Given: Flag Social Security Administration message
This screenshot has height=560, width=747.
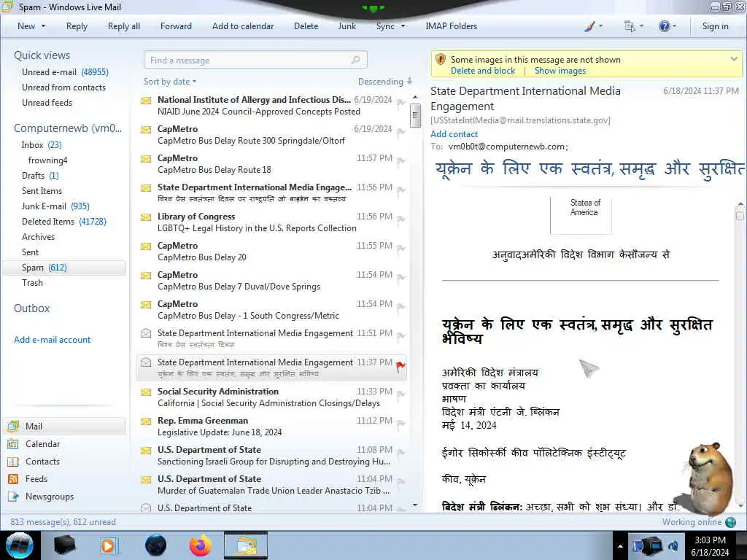Looking at the screenshot, I should [x=400, y=394].
